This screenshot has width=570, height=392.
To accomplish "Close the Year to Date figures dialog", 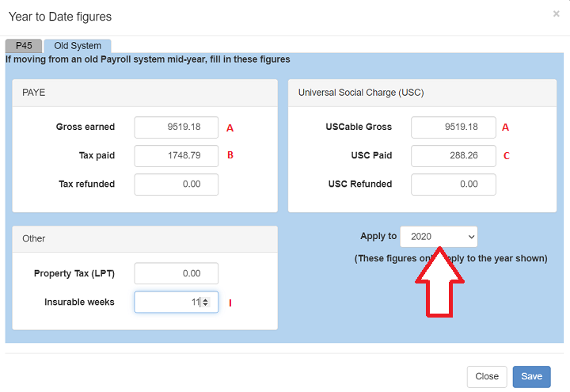I will [x=556, y=14].
